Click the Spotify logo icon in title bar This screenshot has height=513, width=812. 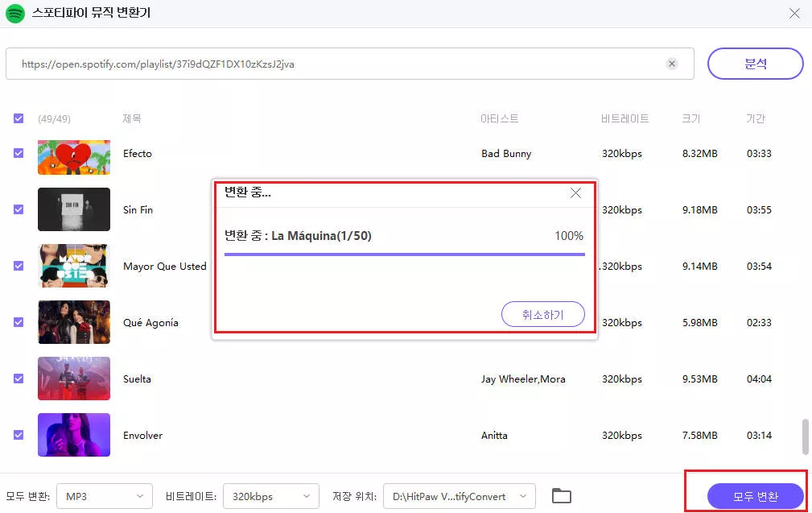pos(15,13)
